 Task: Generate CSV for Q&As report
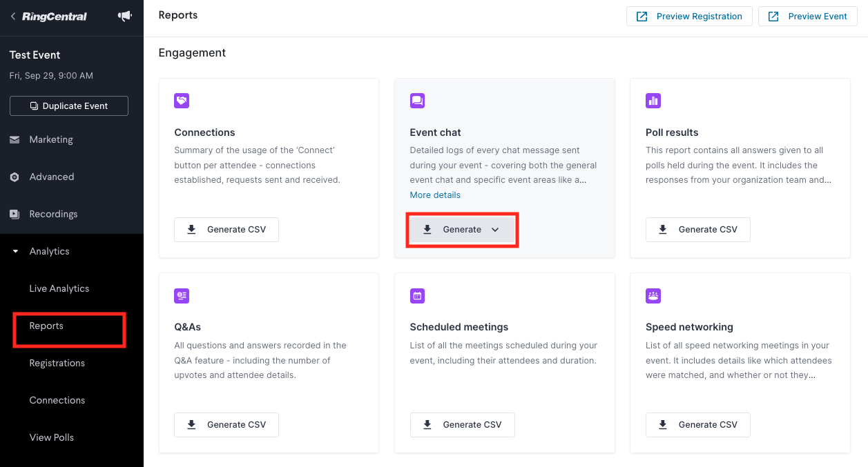point(226,425)
